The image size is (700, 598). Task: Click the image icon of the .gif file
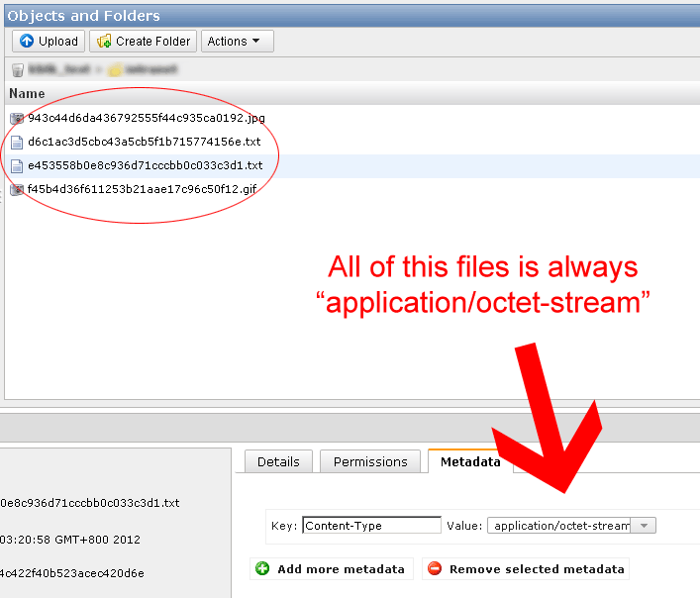point(17,190)
